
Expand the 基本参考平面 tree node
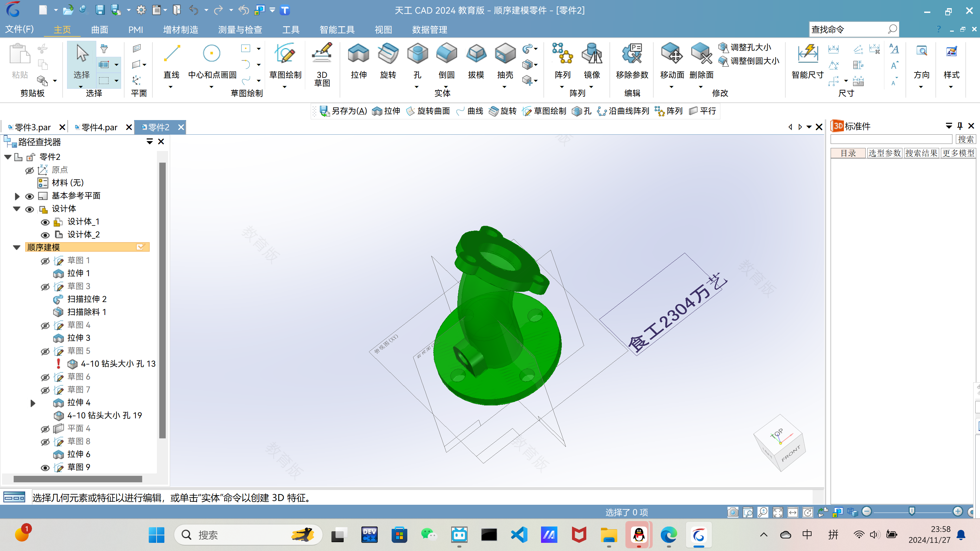[17, 196]
